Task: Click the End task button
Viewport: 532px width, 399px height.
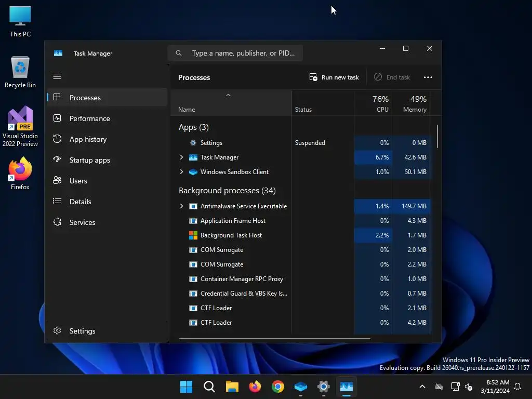Action: pyautogui.click(x=392, y=77)
